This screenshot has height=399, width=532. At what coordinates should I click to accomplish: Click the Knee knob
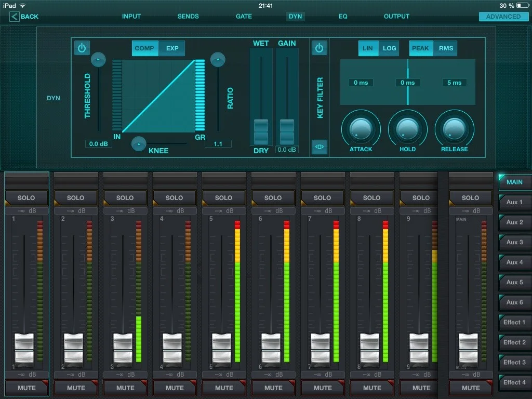139,143
